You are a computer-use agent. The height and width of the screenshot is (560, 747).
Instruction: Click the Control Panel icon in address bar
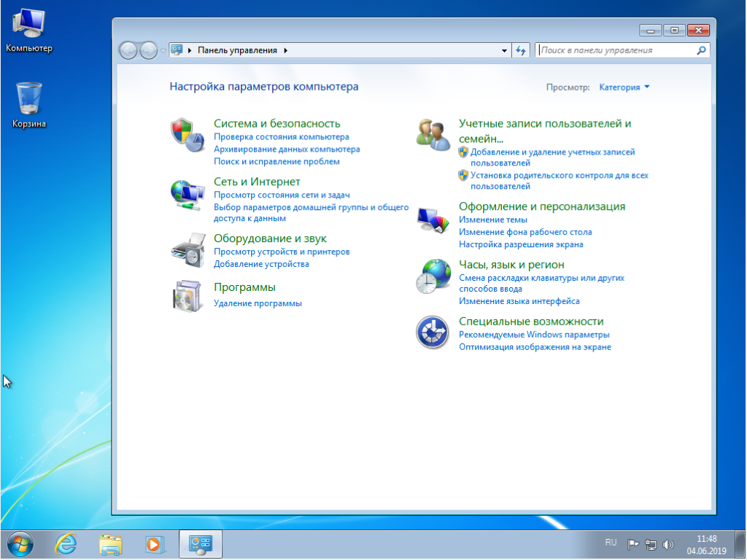point(177,50)
